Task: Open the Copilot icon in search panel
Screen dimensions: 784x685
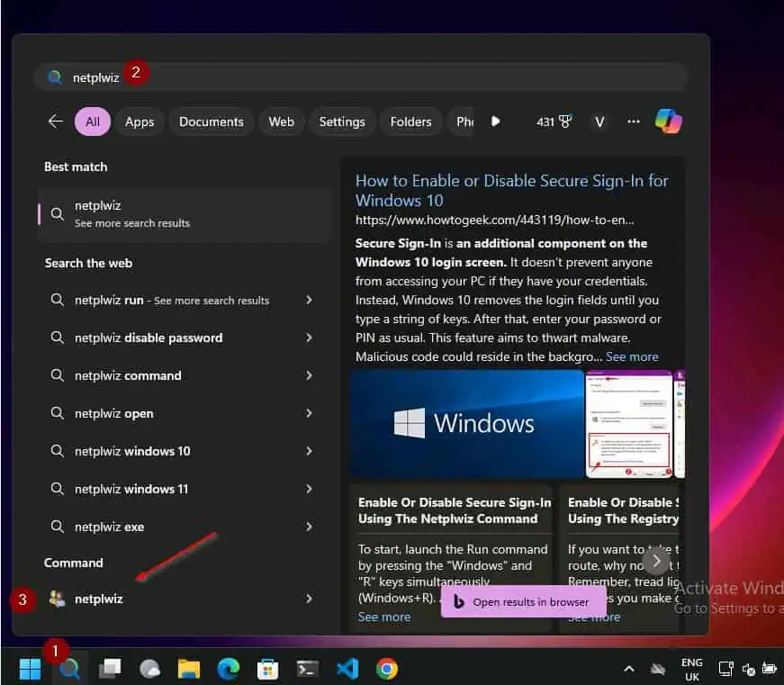Action: pyautogui.click(x=669, y=121)
